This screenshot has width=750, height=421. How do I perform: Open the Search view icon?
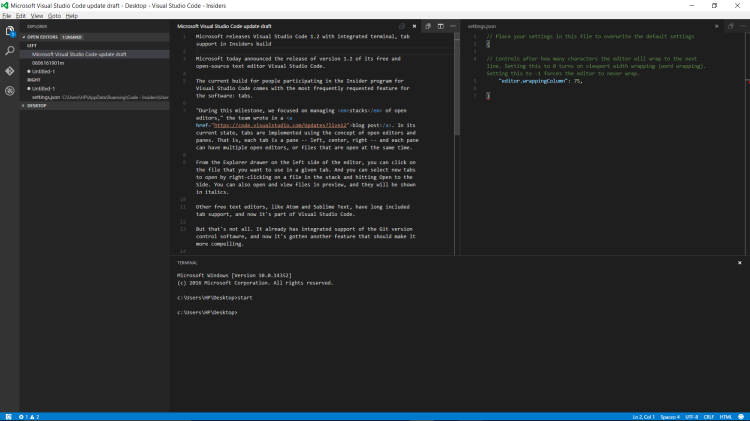(10, 51)
